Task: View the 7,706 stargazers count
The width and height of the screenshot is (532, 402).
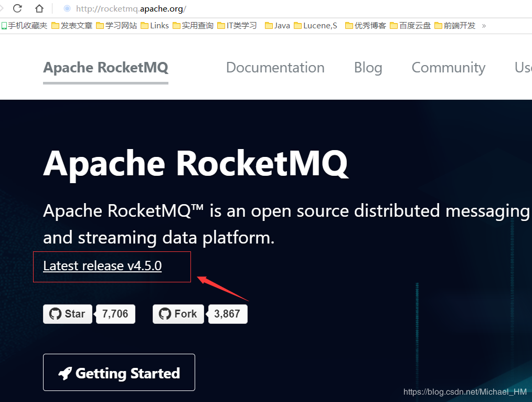Action: [115, 314]
